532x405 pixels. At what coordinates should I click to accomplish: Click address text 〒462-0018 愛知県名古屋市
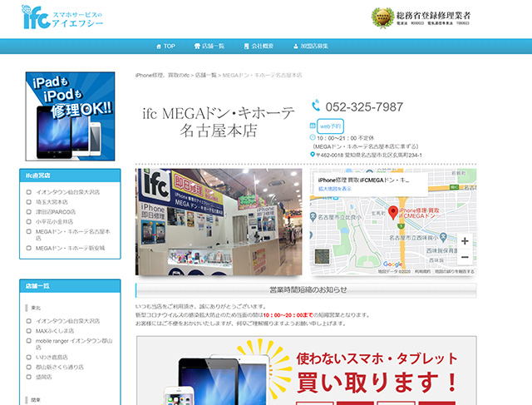coord(369,156)
